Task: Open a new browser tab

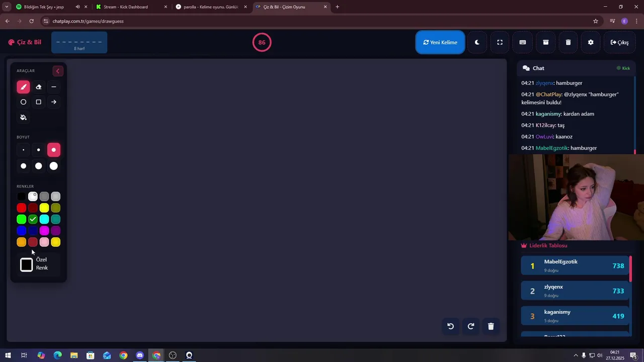Action: tap(337, 7)
